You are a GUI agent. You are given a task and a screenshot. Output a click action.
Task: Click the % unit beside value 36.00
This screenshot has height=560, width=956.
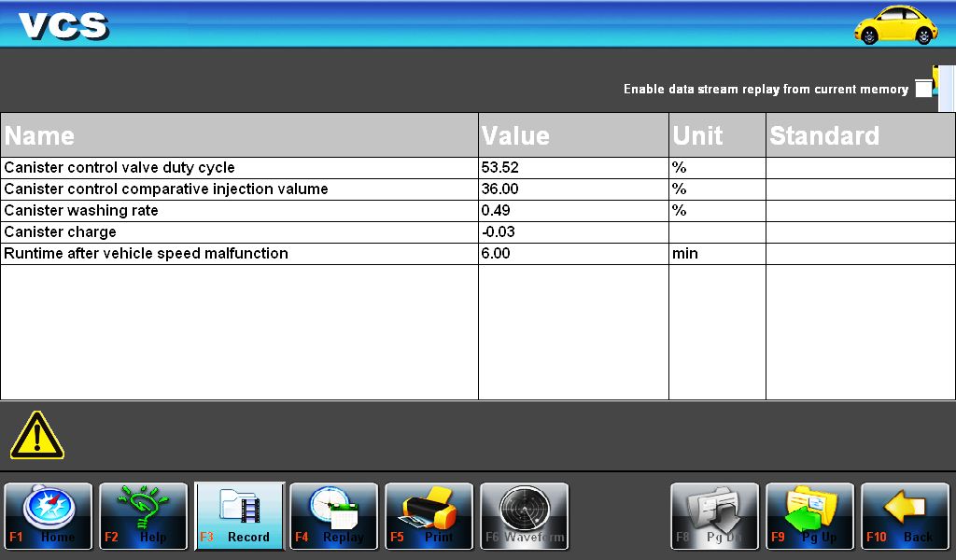tap(680, 189)
